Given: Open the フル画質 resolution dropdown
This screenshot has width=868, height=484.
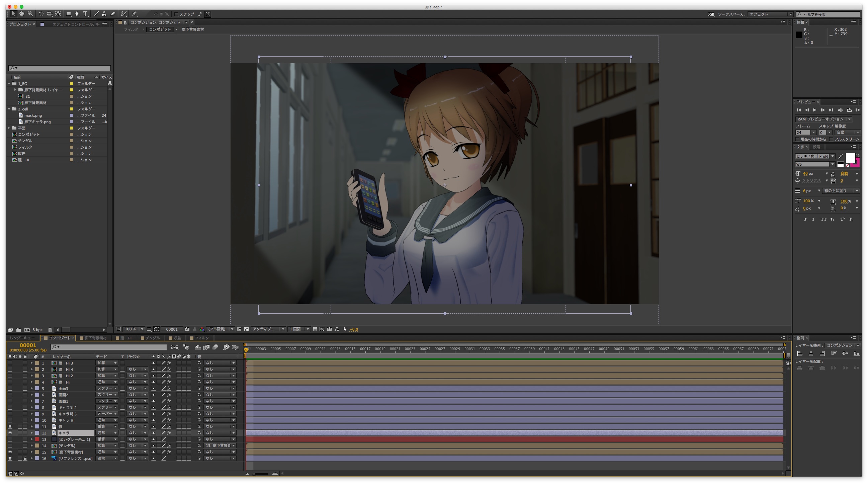Looking at the screenshot, I should (x=221, y=329).
